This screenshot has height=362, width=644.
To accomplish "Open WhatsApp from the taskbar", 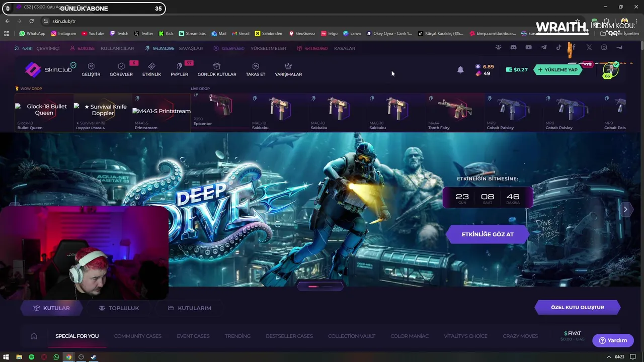I will (56, 357).
